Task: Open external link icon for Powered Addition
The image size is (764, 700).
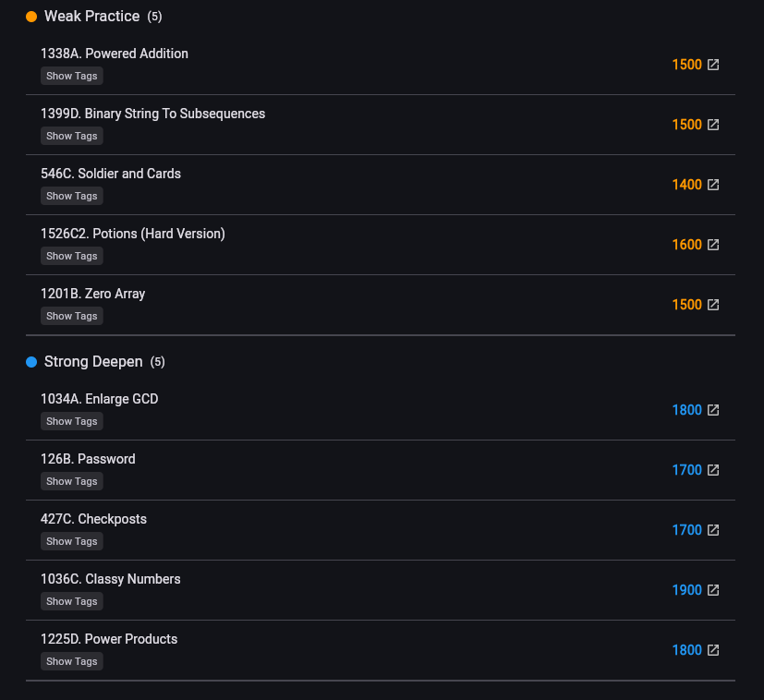Action: (713, 65)
